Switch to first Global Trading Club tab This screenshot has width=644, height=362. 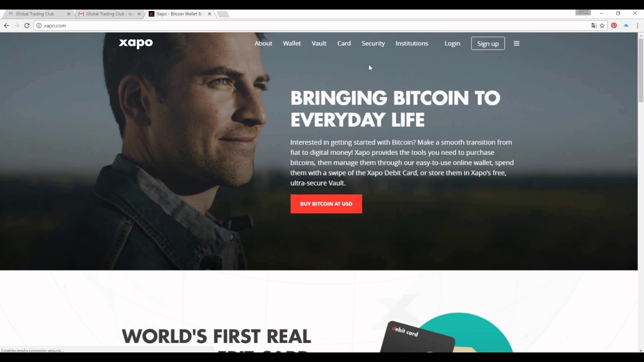(x=38, y=14)
